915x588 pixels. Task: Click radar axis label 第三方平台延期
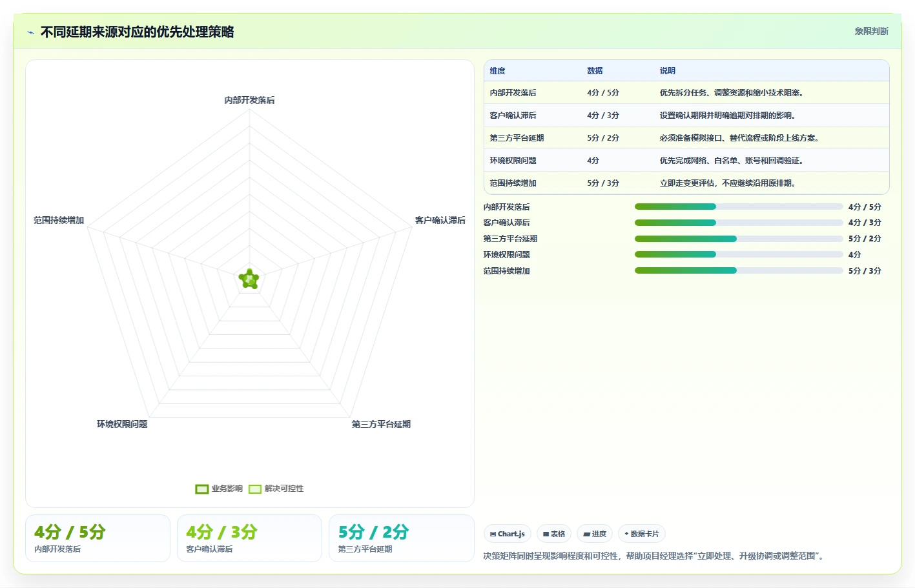coord(381,424)
